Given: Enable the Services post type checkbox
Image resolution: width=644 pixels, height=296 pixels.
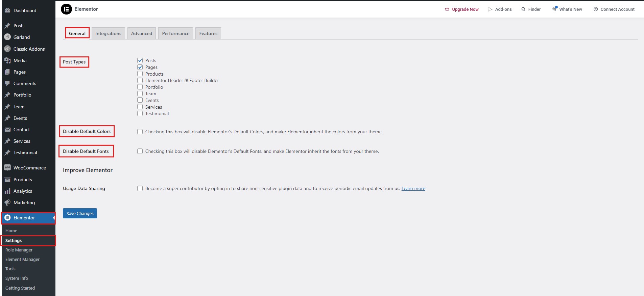Looking at the screenshot, I should click(x=140, y=107).
